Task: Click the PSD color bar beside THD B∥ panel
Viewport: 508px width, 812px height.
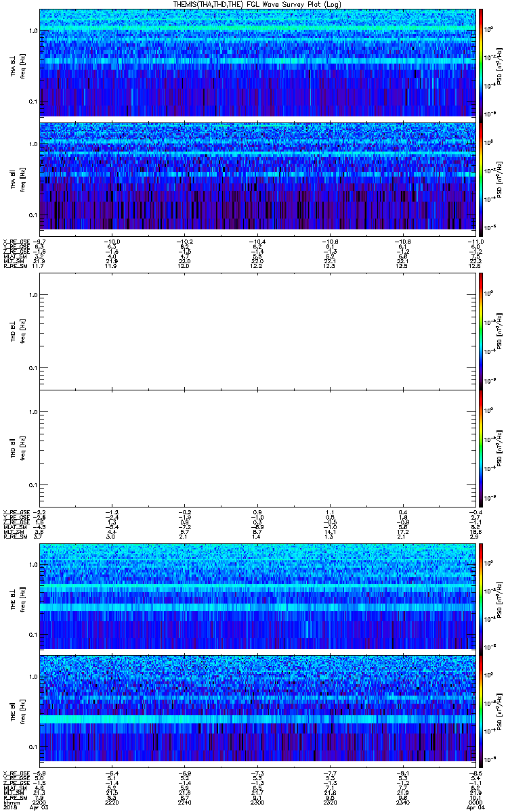Action: coord(481,448)
